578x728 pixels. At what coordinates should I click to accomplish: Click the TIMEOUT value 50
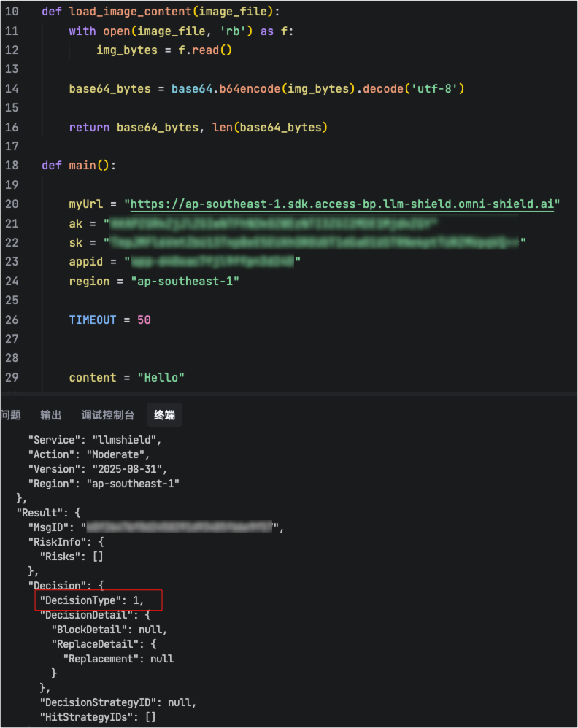coord(144,320)
